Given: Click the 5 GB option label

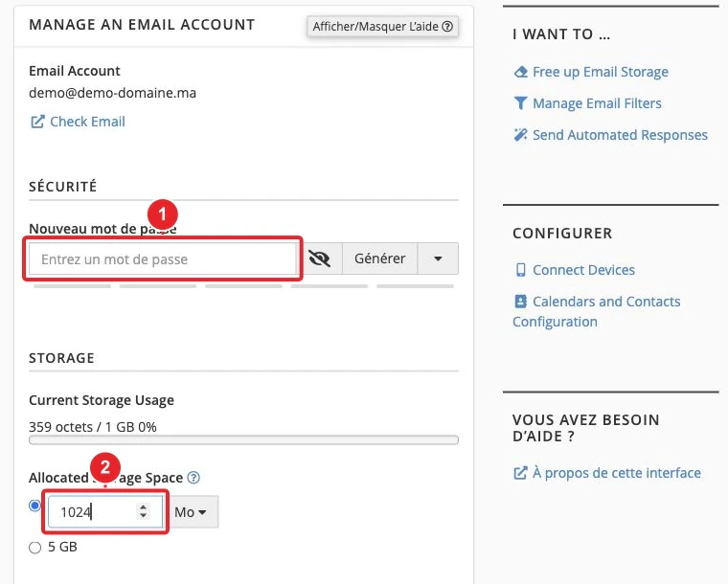Looking at the screenshot, I should point(62,547).
